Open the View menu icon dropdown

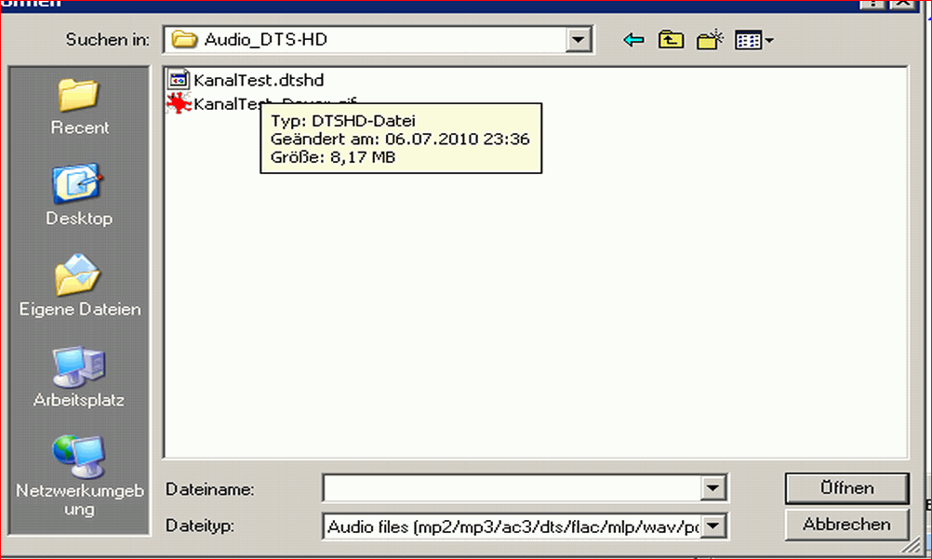754,40
